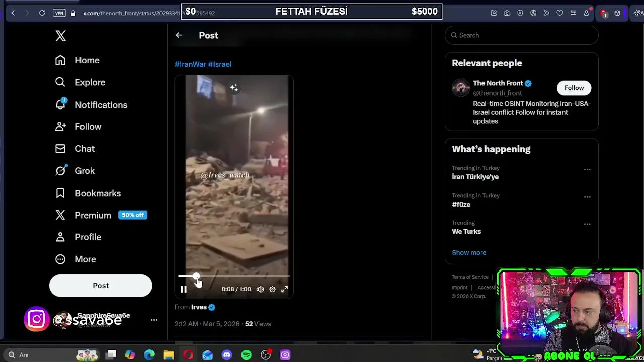The height and width of the screenshot is (362, 644).
Task: Open Spotify from taskbar
Action: tap(246, 355)
